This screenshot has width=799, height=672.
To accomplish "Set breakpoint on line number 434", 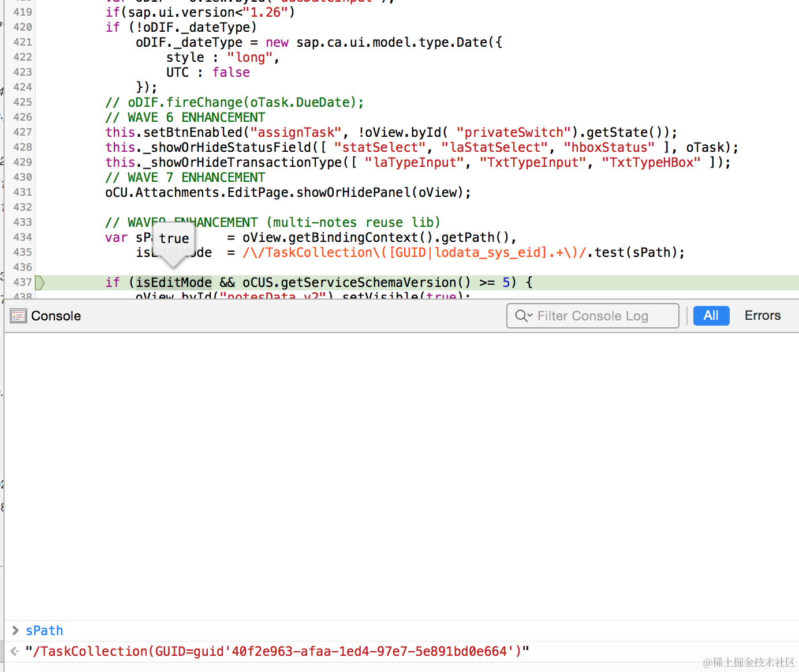I will click(23, 237).
